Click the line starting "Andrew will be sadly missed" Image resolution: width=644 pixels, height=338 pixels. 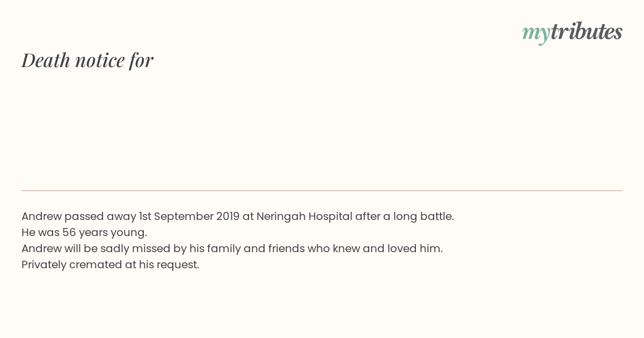232,248
